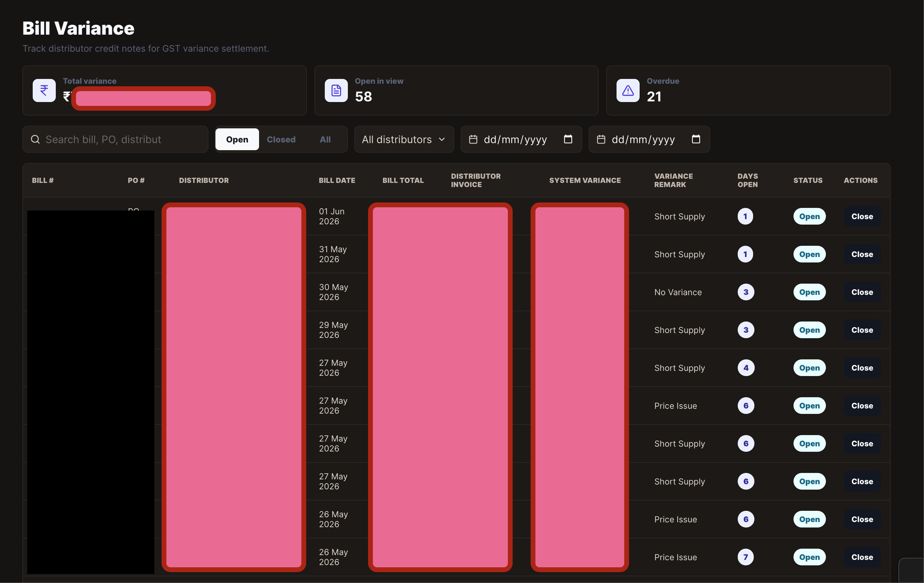The height and width of the screenshot is (583, 924).
Task: Click the No Variance remark cell
Action: click(x=678, y=292)
